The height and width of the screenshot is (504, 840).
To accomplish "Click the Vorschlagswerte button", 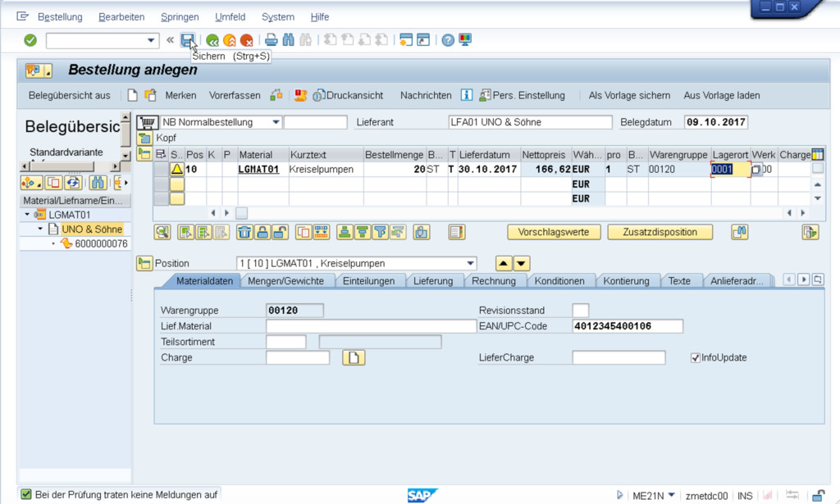I will [553, 232].
